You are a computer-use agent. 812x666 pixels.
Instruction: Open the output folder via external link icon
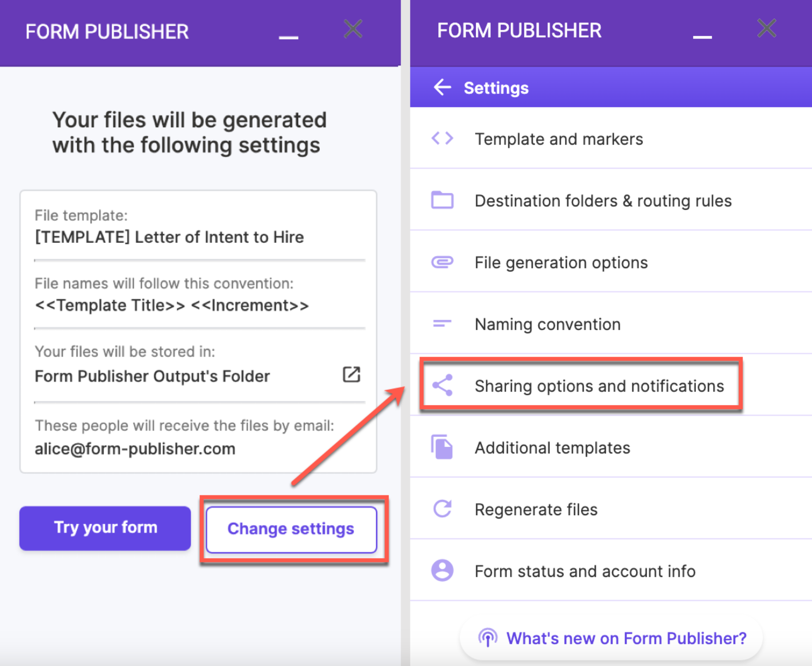[x=352, y=374]
